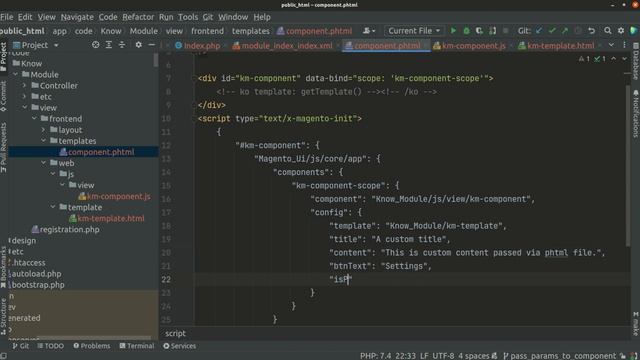Show hidden editor tabs chevron

pyautogui.click(x=611, y=45)
